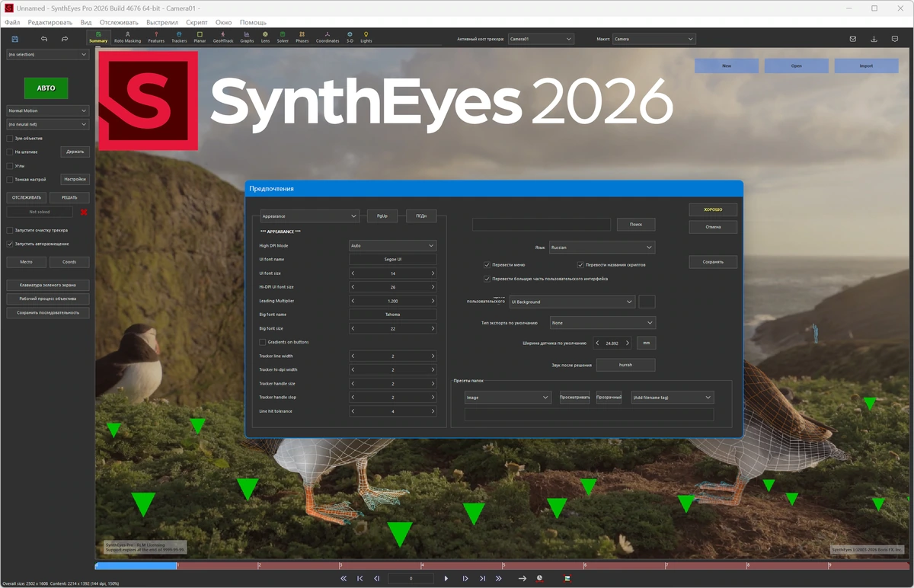
Task: Click Сохранять in preferences dialog
Action: [713, 261]
